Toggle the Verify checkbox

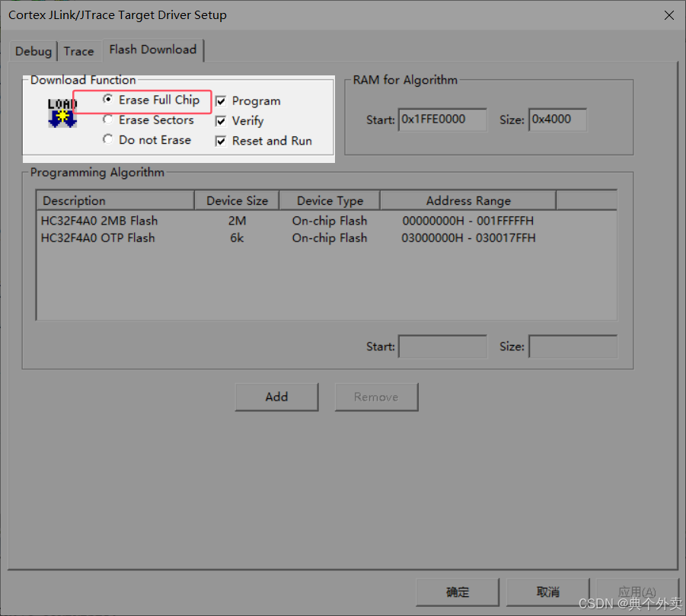tap(220, 120)
